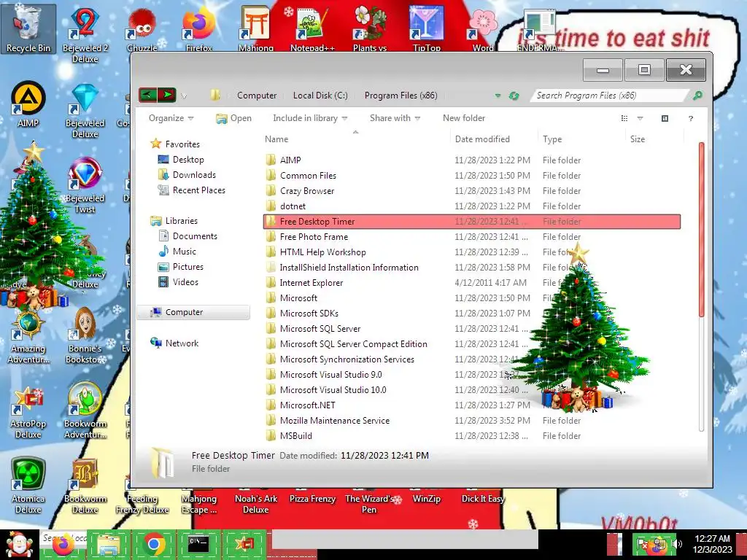
Task: Select the HTML Help Workshop folder
Action: coord(472,252)
